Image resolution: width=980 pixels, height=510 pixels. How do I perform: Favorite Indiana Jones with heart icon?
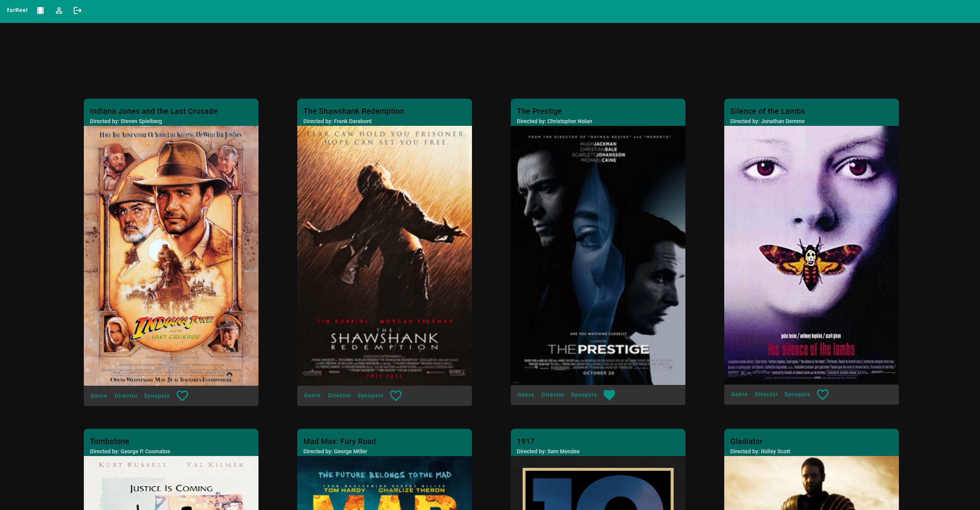[182, 396]
